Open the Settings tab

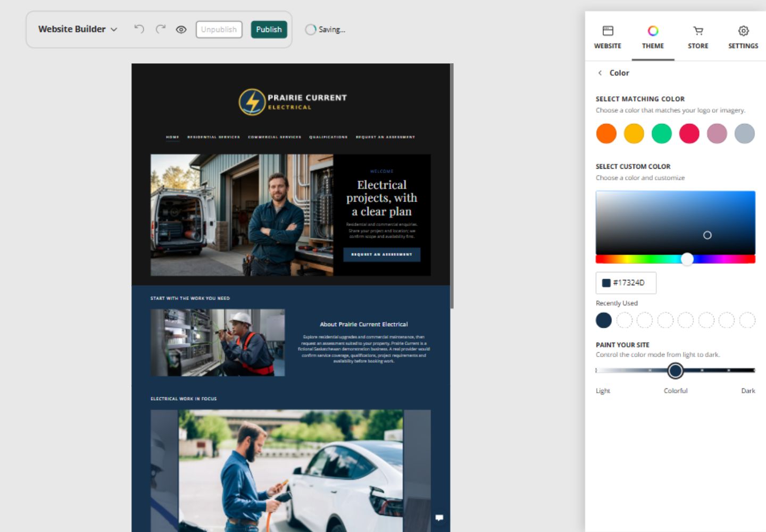coord(743,37)
